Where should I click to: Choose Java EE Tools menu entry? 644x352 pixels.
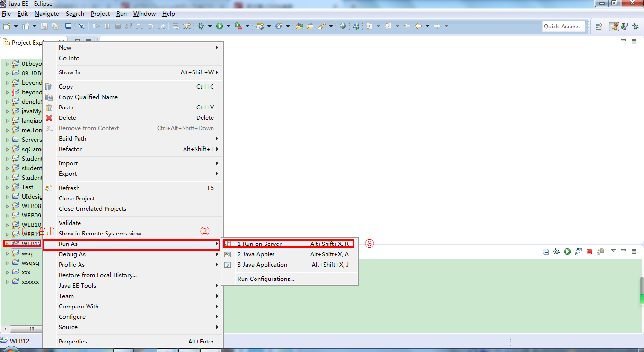(132, 285)
